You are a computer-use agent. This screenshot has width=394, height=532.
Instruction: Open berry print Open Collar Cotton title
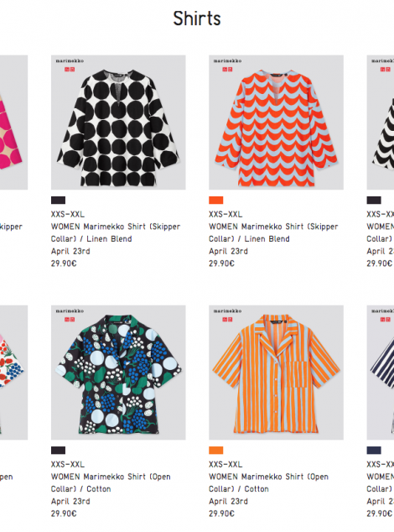[111, 482]
